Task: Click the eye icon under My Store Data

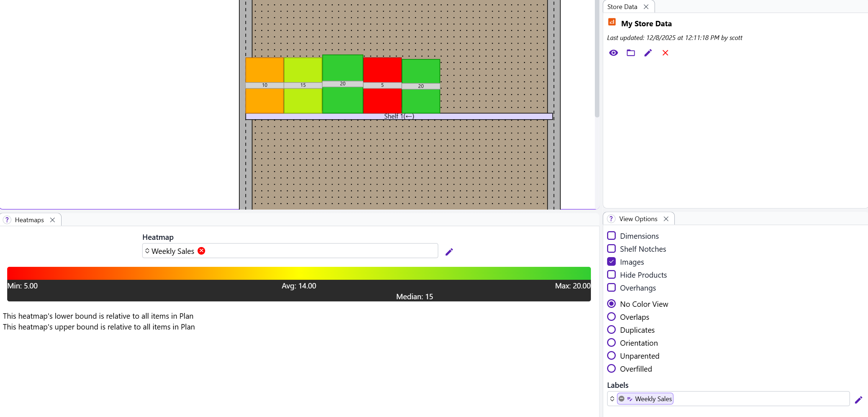Action: 614,53
